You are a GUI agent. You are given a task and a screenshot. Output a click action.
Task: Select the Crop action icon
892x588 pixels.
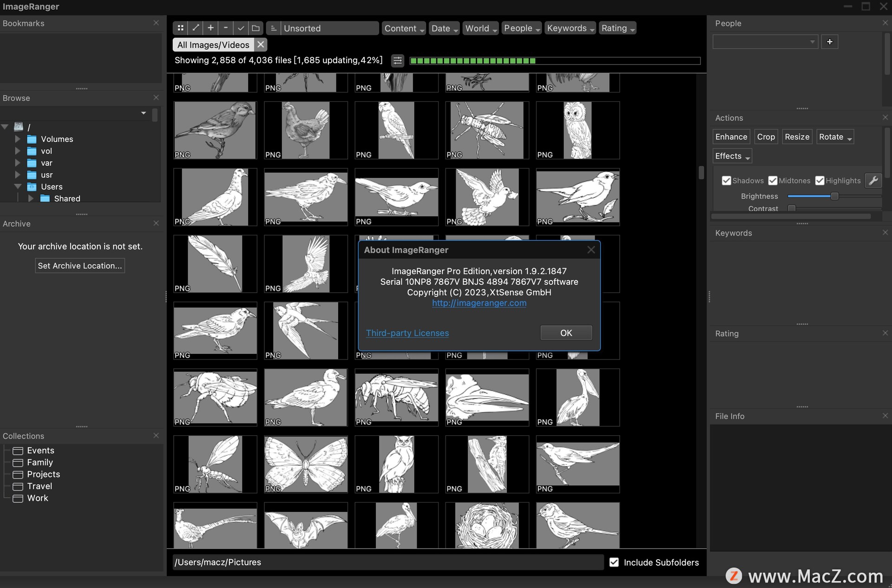[766, 137]
